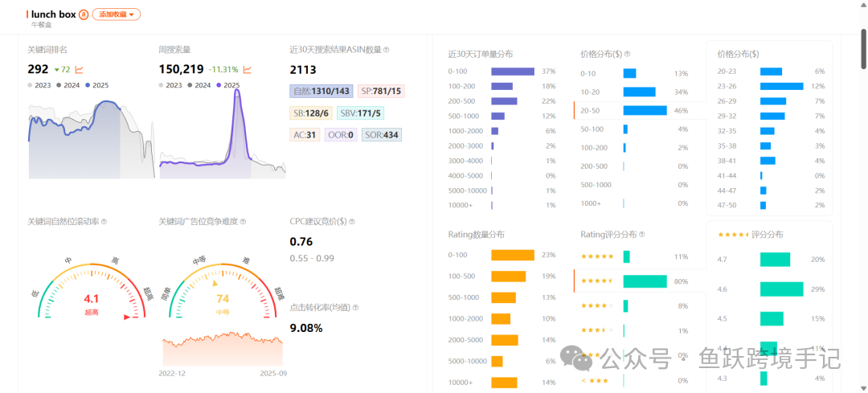Toggle 2024 series in 周搜索量 chart legend
This screenshot has height=393, width=868.
click(199, 85)
